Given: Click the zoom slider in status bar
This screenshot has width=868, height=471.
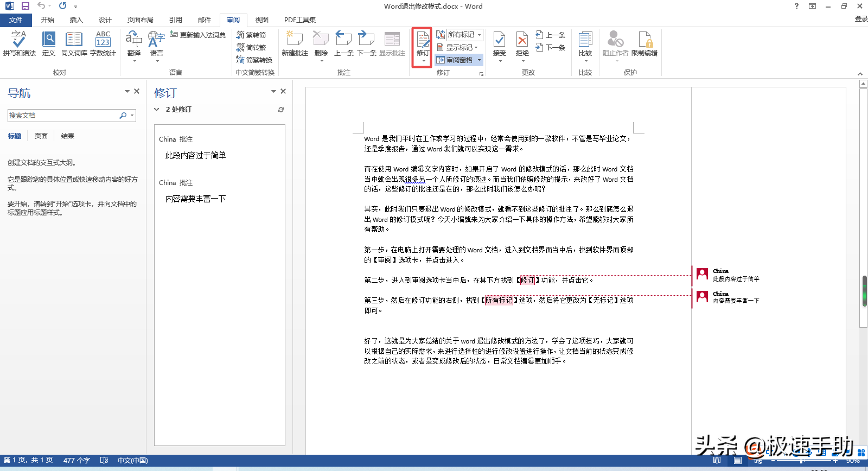Looking at the screenshot, I should coord(802,461).
